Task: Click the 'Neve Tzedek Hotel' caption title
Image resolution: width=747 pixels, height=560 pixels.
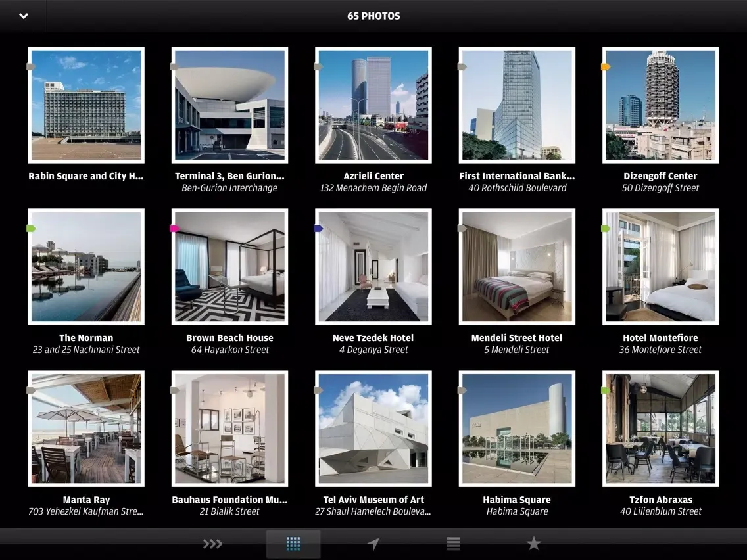Action: click(x=373, y=338)
